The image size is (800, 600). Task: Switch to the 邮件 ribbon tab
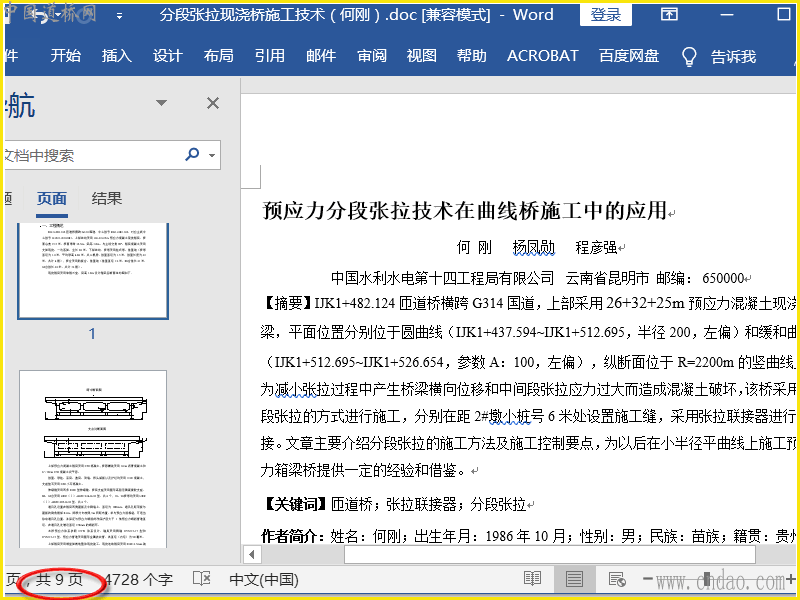pyautogui.click(x=321, y=56)
